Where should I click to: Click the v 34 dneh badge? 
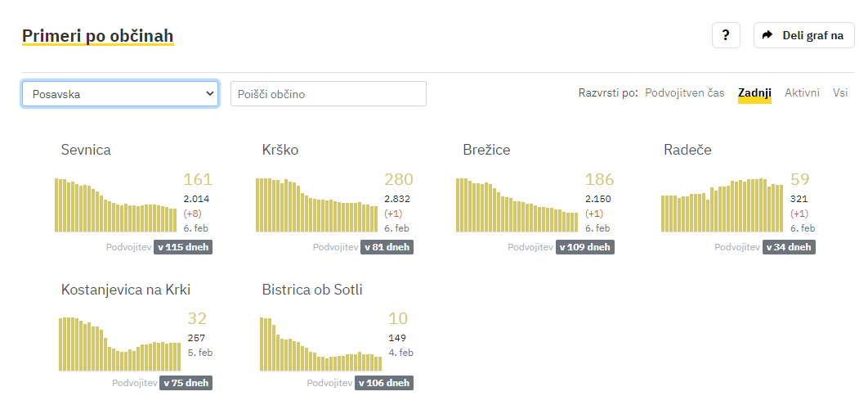click(789, 247)
